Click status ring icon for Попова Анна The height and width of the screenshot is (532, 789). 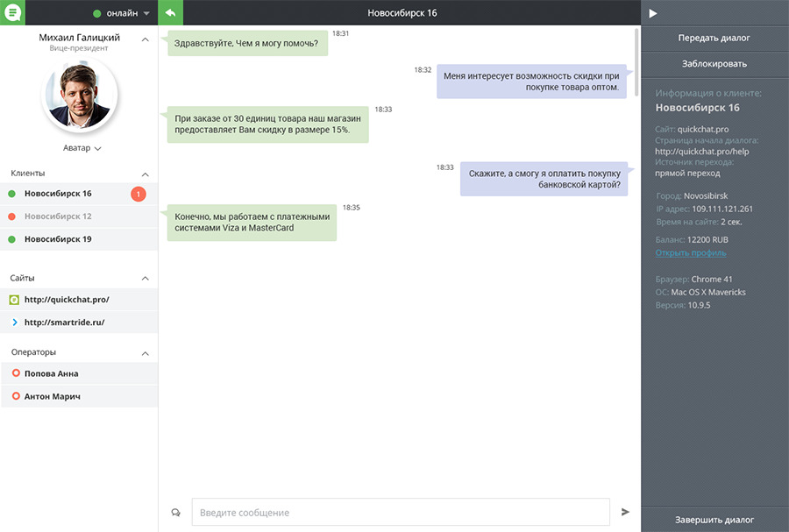[16, 373]
